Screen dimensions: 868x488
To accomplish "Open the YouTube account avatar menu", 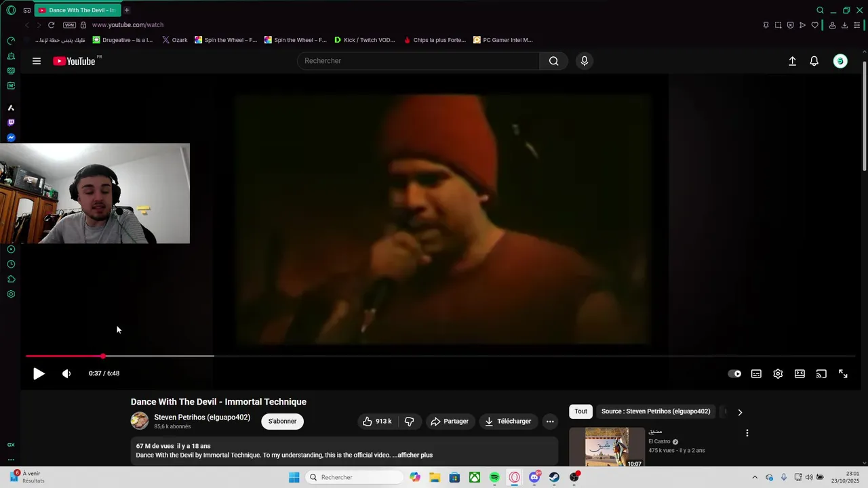I will [x=840, y=61].
